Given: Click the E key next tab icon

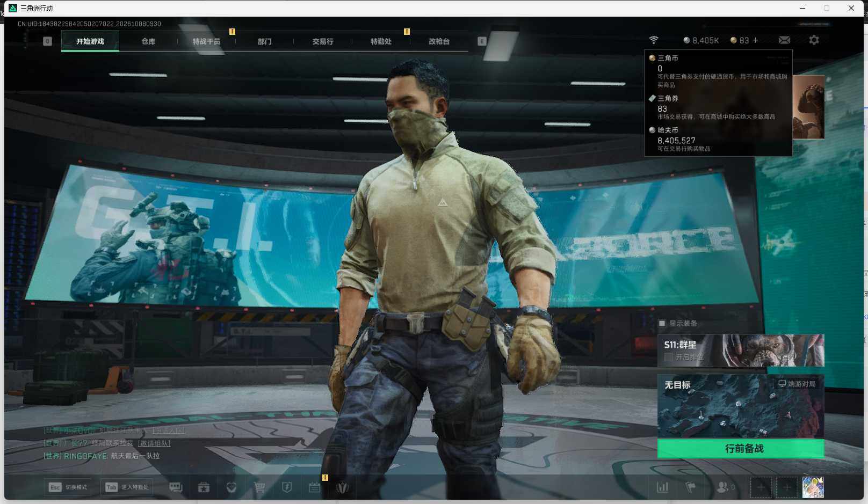Looking at the screenshot, I should pos(482,41).
